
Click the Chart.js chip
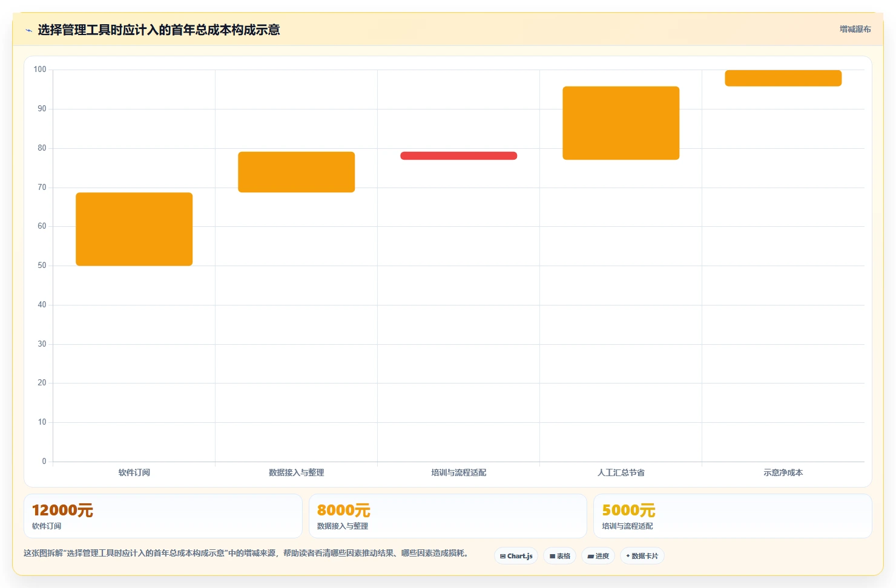(516, 556)
